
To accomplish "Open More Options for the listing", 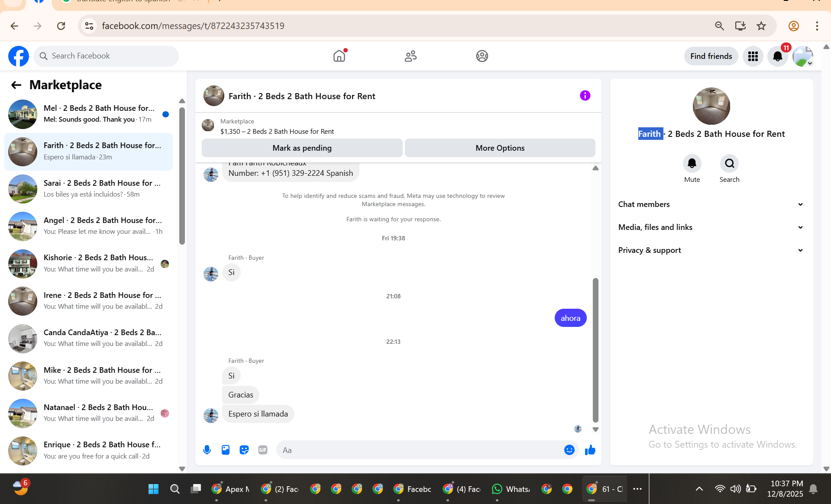I will (x=500, y=148).
